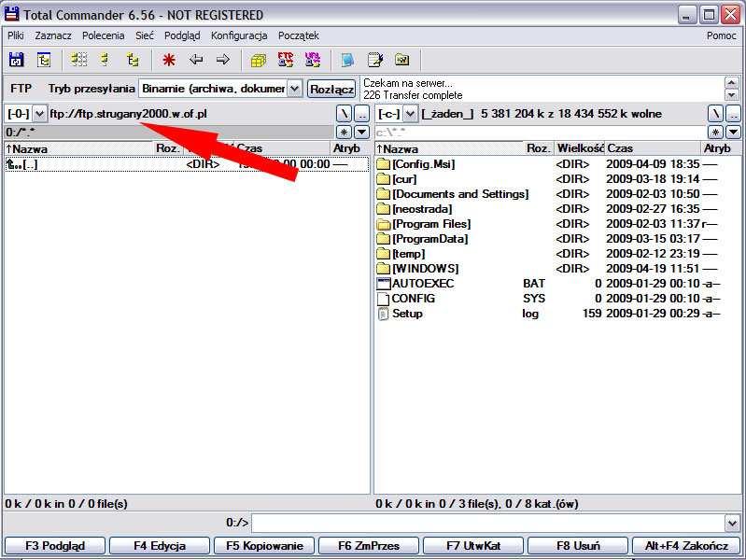Open the Pomoc menu
This screenshot has width=746, height=560.
pos(722,35)
